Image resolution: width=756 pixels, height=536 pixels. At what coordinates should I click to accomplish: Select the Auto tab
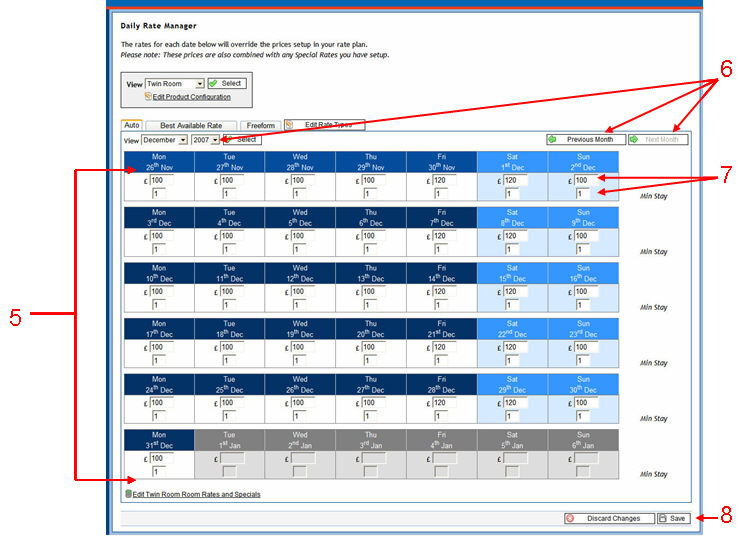[x=131, y=125]
